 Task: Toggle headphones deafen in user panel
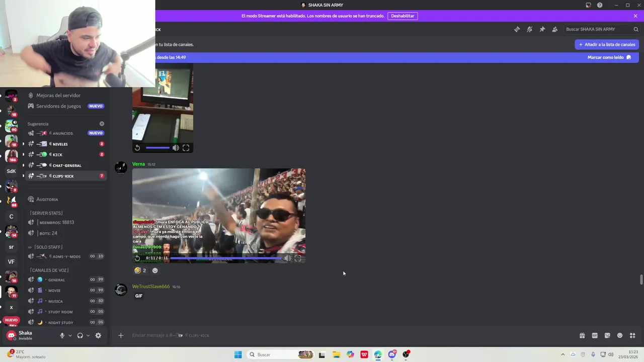click(x=80, y=335)
